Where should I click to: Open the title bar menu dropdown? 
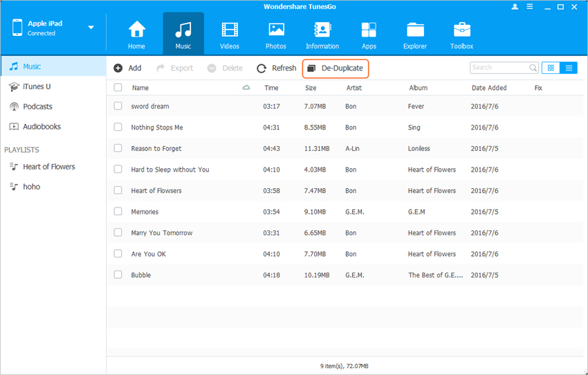[529, 6]
